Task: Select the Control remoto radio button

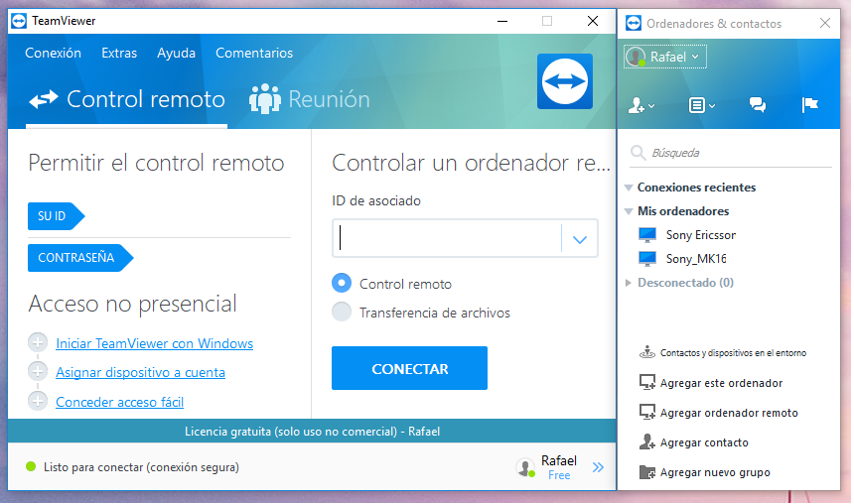Action: coord(342,283)
